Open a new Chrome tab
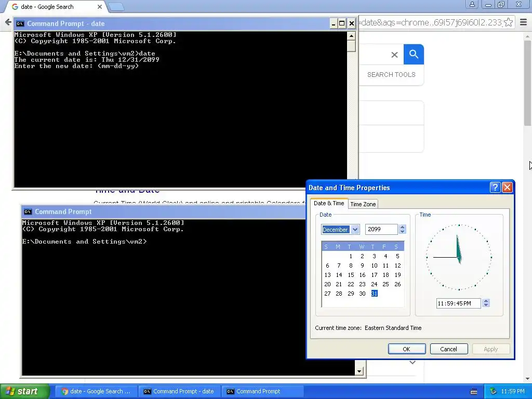The image size is (532, 399). (x=116, y=6)
